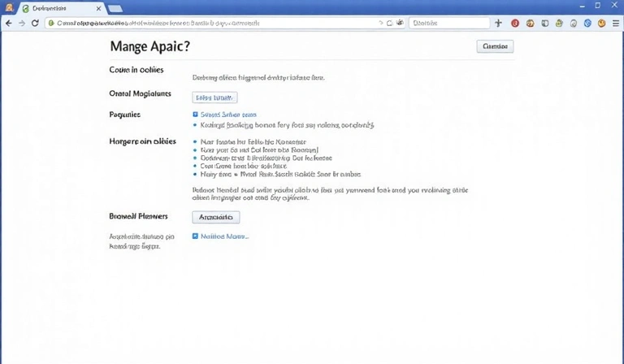
Task: Click the 'Horgere oin olkiies' section label
Action: click(142, 141)
